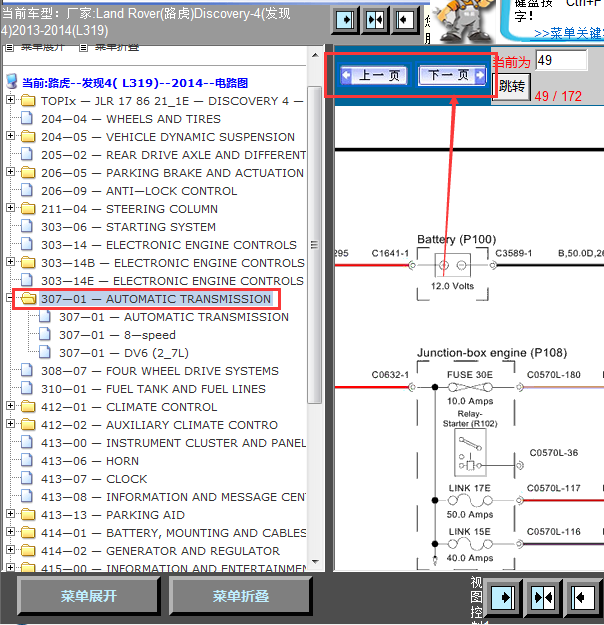Open the 菜单关键 link
Image resolution: width=604 pixels, height=625 pixels.
point(568,33)
